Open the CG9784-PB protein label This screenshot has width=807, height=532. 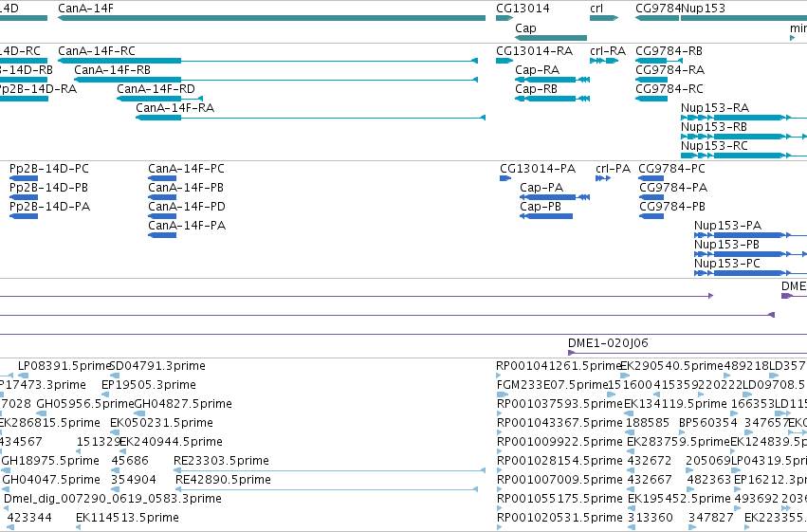click(x=672, y=207)
